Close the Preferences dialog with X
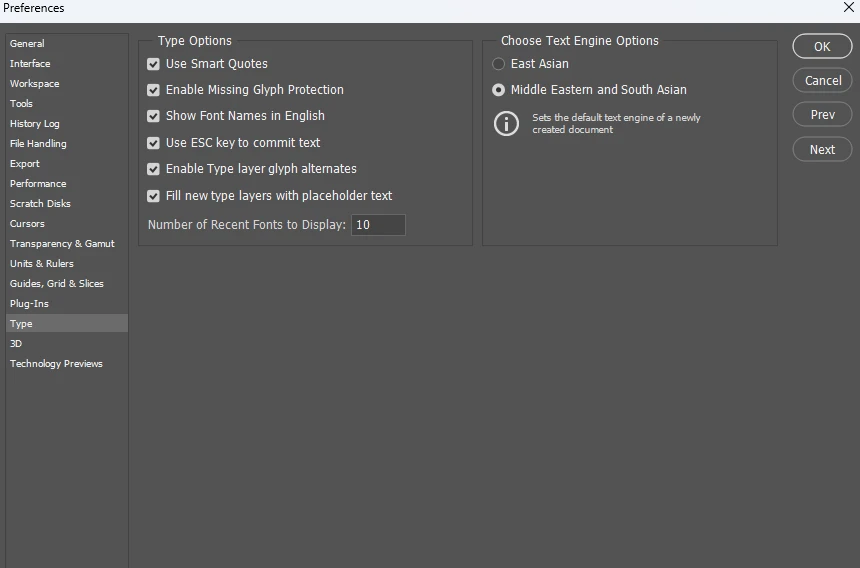The image size is (860, 568). pos(848,7)
